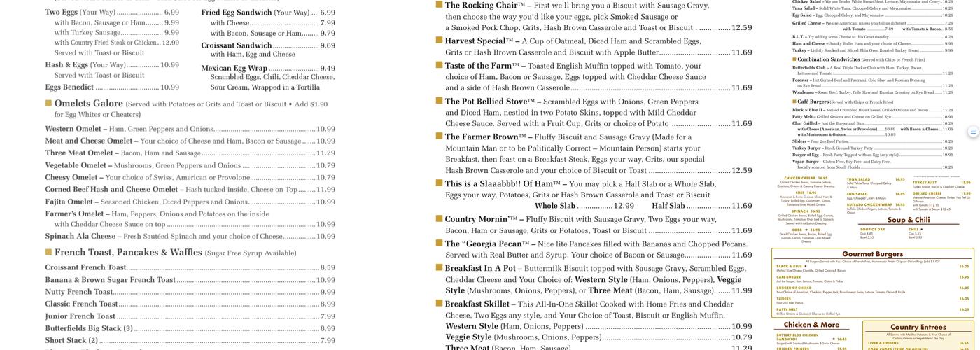Select the 'Croissant French Toast' row
980x350 pixels.
(x=190, y=267)
